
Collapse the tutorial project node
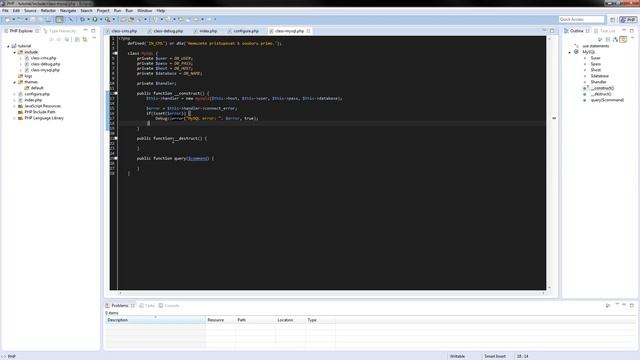8,47
